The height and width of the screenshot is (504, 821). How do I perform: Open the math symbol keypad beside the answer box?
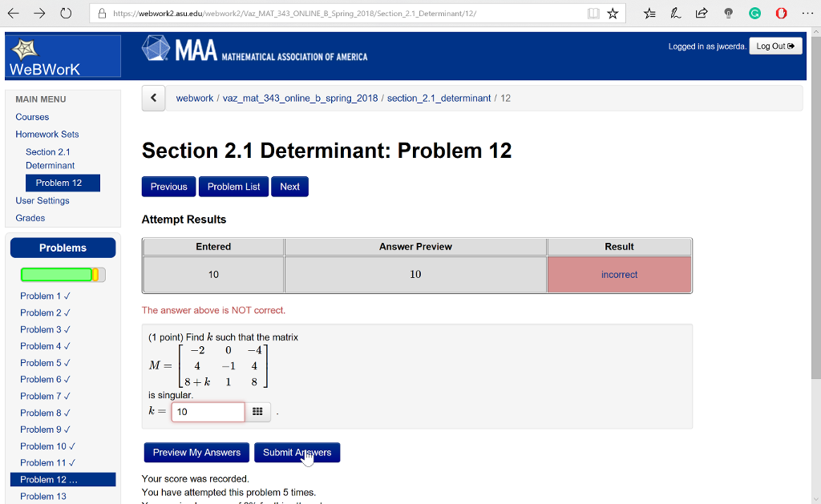[x=258, y=411]
